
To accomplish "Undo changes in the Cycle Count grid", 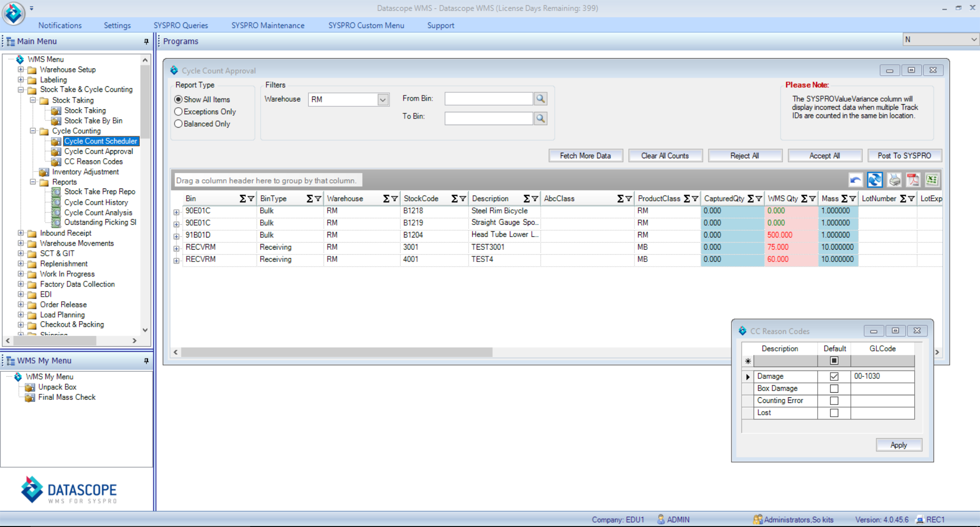I will [x=856, y=180].
